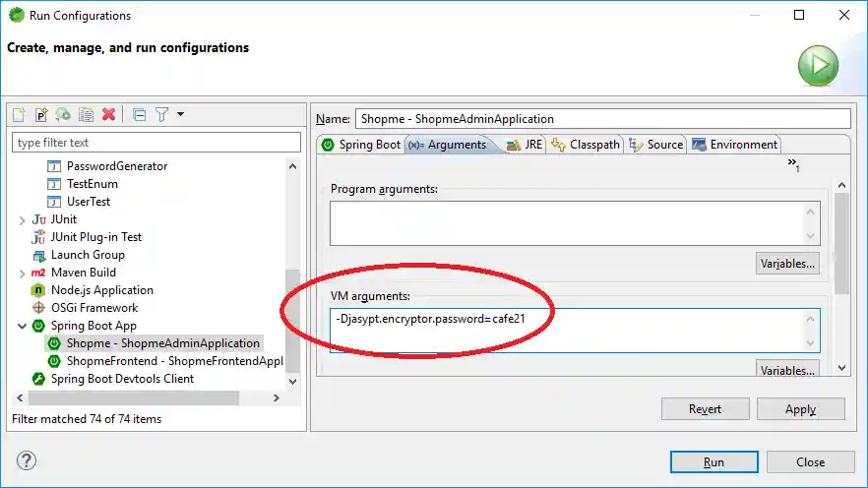Switch to the Spring Boot tab
Image resolution: width=868 pixels, height=488 pixels.
point(361,145)
